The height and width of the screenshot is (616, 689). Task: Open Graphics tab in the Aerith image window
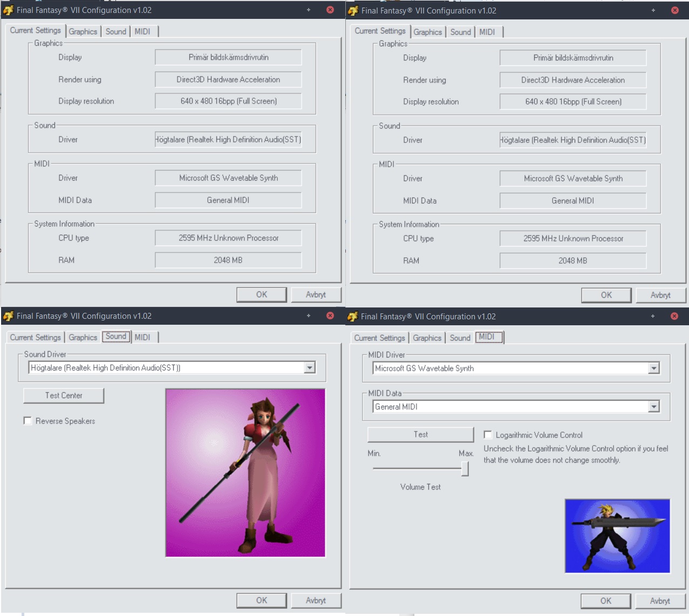click(x=83, y=338)
